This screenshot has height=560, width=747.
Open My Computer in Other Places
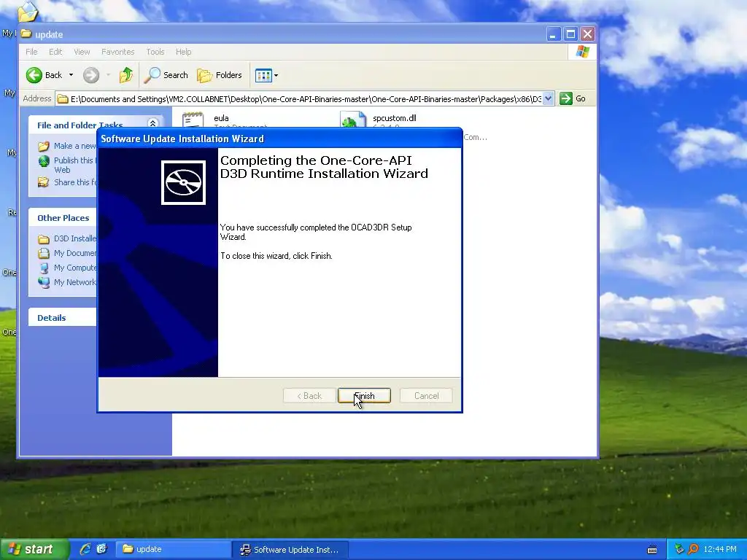click(x=75, y=268)
